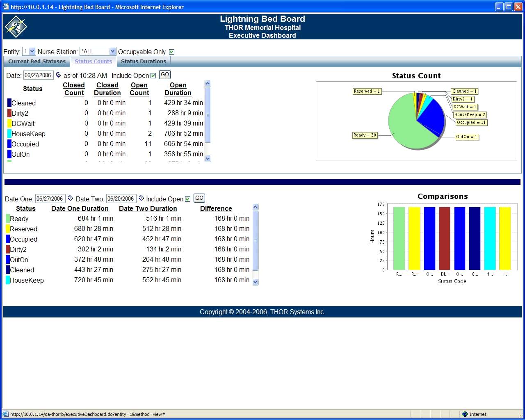525x420 pixels.
Task: Click scroll down arrow of comparisons table
Action: (x=256, y=282)
